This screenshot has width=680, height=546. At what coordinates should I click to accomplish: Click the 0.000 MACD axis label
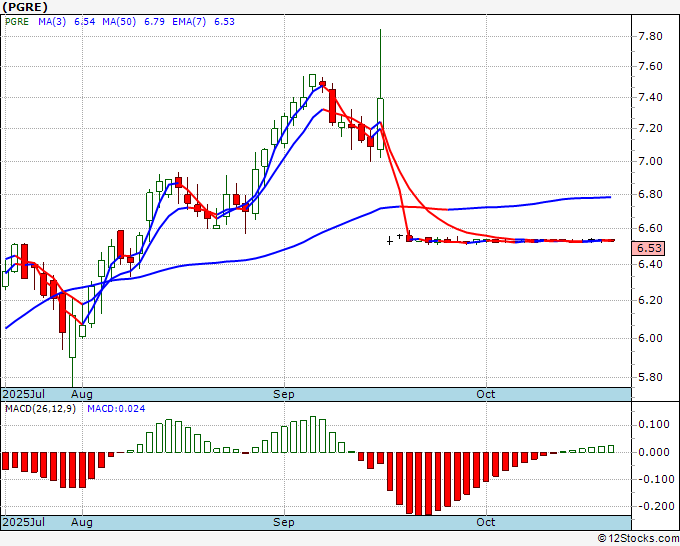(x=654, y=452)
